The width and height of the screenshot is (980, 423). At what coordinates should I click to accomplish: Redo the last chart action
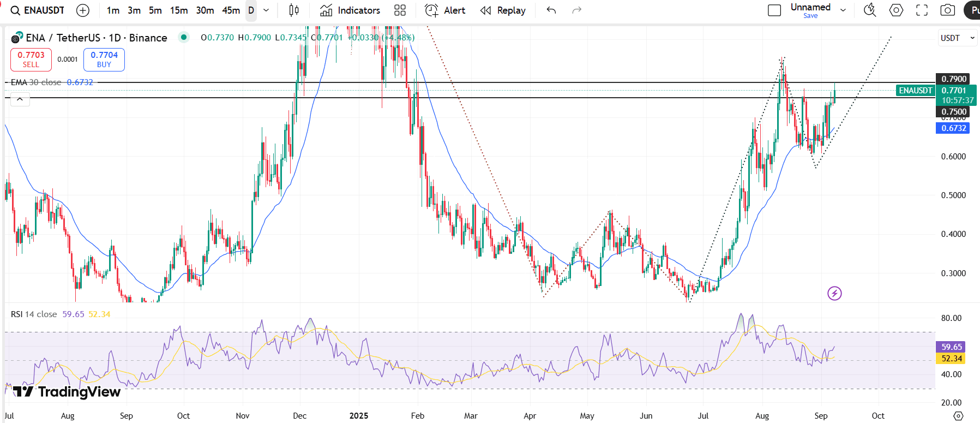(x=576, y=10)
